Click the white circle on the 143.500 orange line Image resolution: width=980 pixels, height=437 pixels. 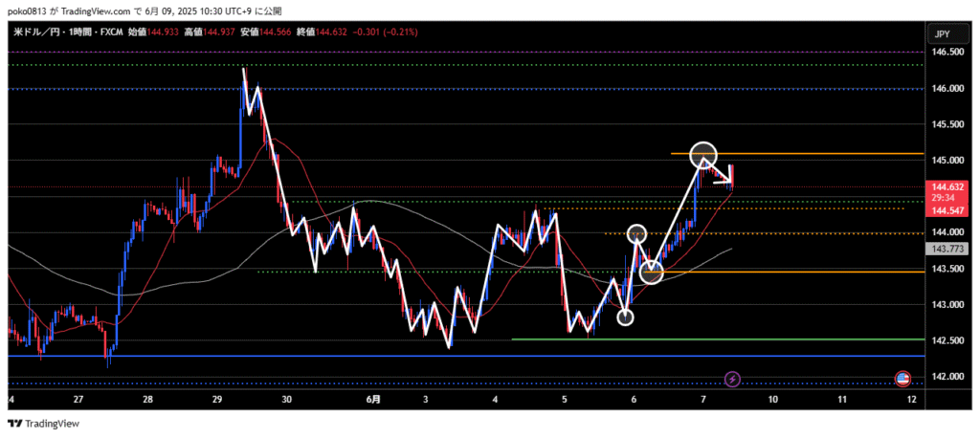652,273
